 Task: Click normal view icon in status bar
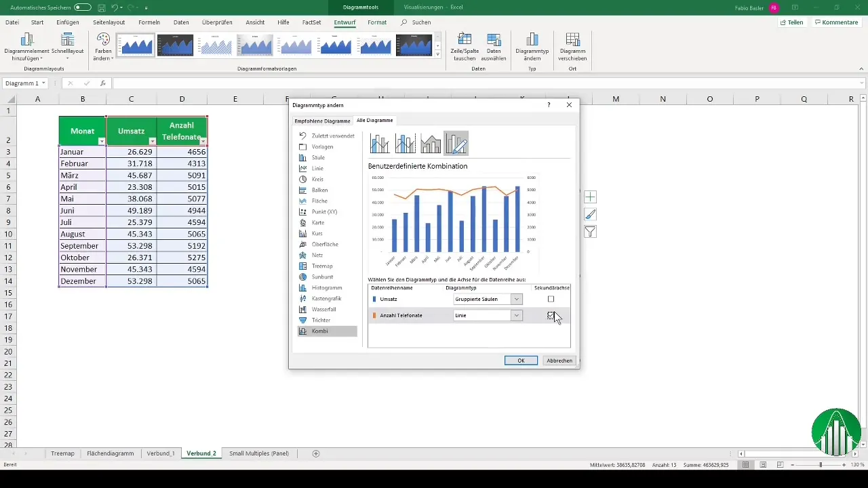click(745, 465)
